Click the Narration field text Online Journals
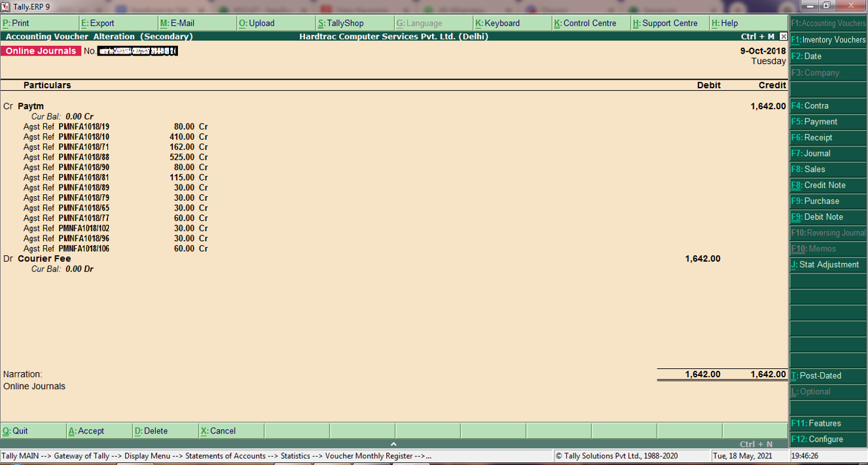The width and height of the screenshot is (868, 465). tap(34, 387)
